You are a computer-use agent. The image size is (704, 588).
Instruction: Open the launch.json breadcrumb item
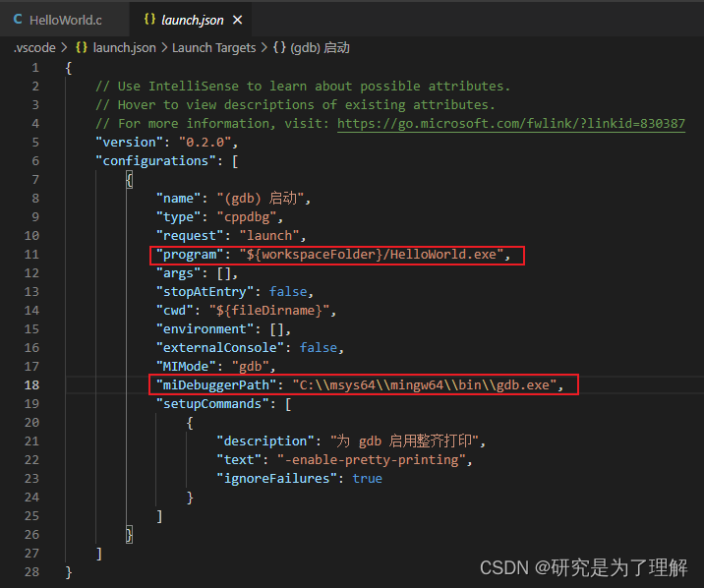[x=124, y=47]
